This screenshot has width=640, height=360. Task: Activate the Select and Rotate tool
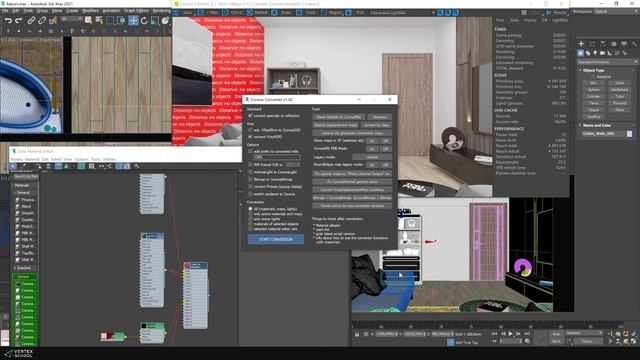(144, 20)
